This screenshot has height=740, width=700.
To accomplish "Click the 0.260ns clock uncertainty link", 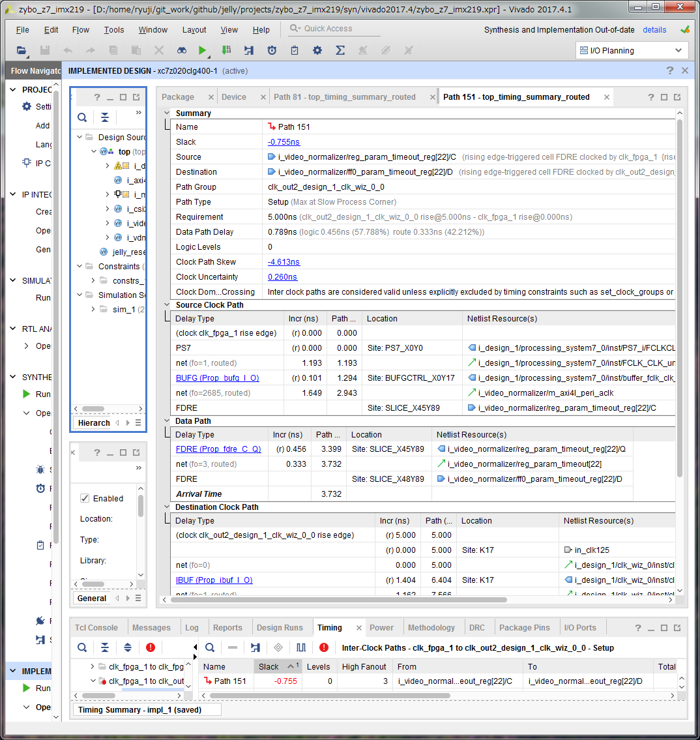I will pyautogui.click(x=282, y=276).
